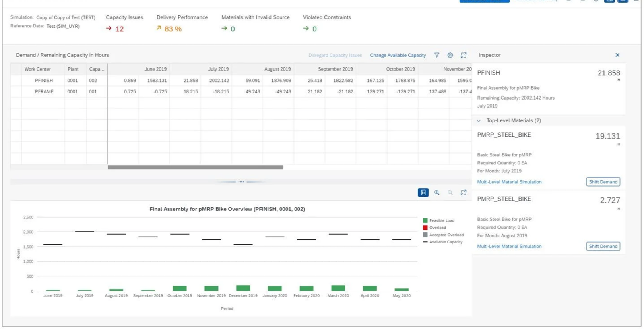Expand the chart to full screen
This screenshot has width=644, height=330.
pos(464,193)
